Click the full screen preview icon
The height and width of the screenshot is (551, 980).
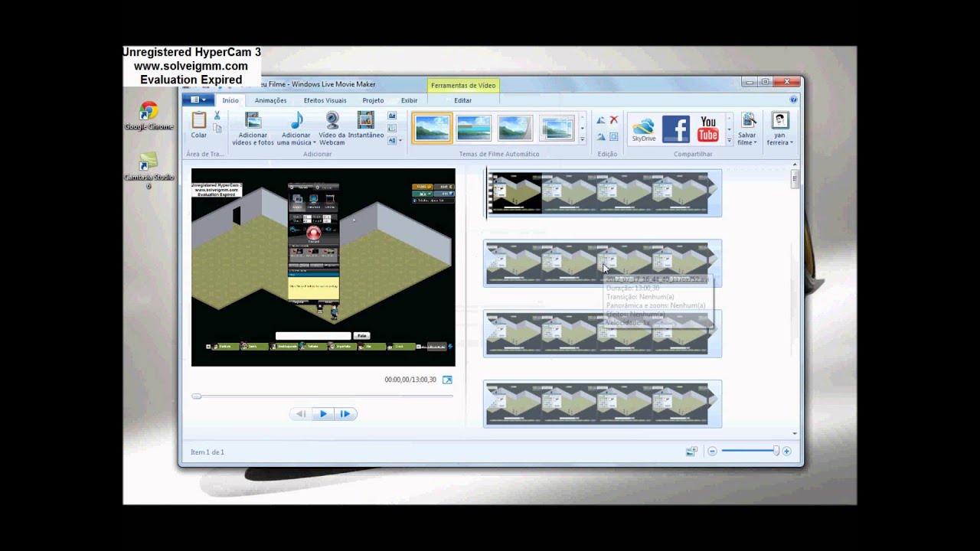(447, 380)
